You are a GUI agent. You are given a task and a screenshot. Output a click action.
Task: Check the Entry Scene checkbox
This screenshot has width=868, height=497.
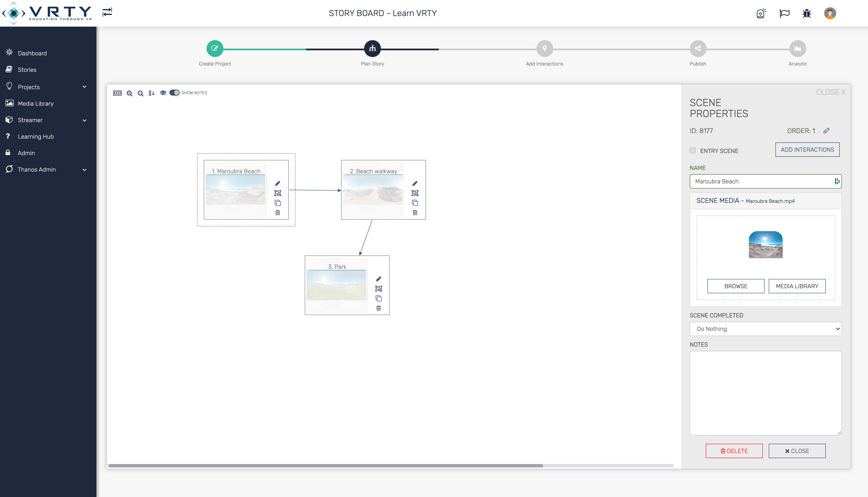pos(693,150)
